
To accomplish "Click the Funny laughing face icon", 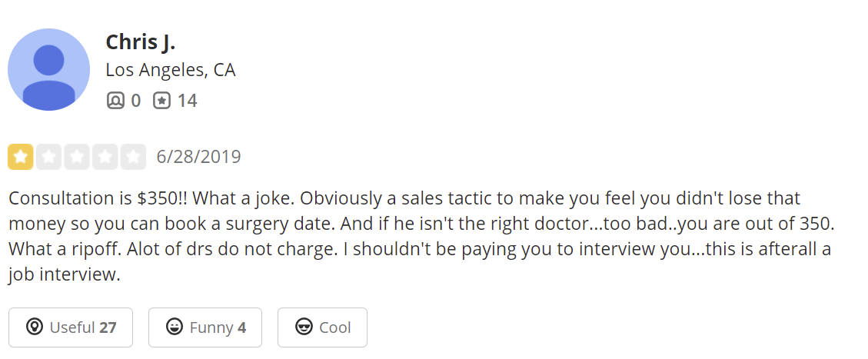I will point(175,327).
